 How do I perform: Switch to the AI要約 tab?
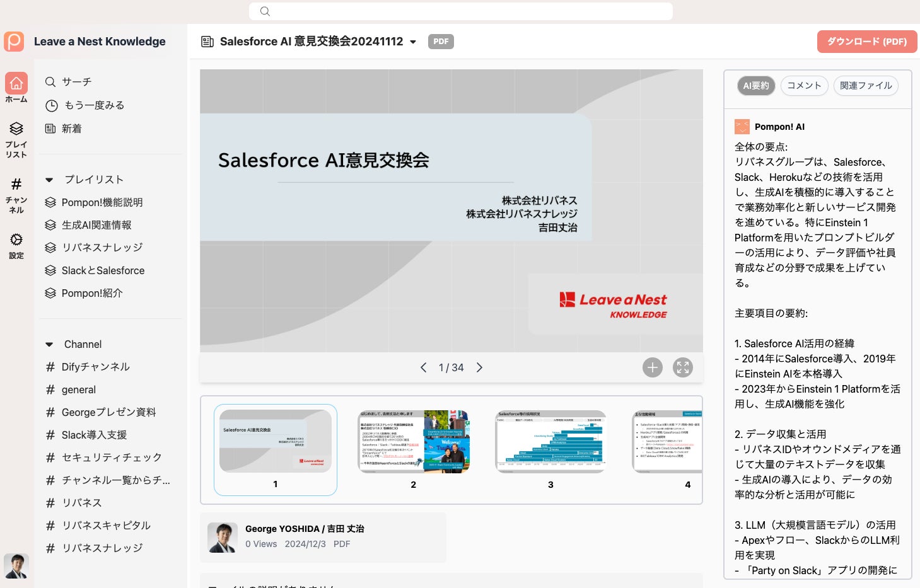coord(756,86)
